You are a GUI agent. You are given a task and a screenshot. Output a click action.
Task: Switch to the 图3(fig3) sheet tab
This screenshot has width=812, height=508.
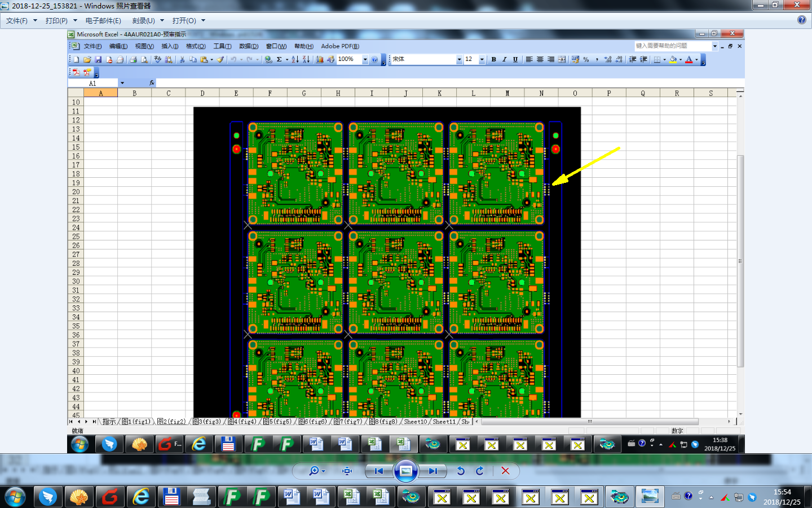207,422
